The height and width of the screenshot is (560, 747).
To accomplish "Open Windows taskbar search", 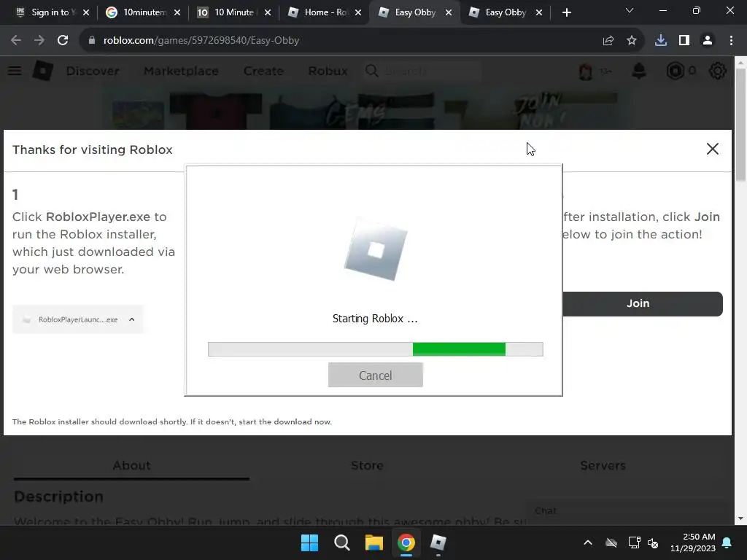I will point(341,542).
